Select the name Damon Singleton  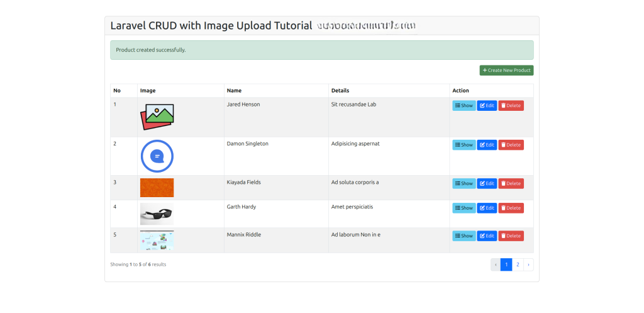tap(247, 144)
